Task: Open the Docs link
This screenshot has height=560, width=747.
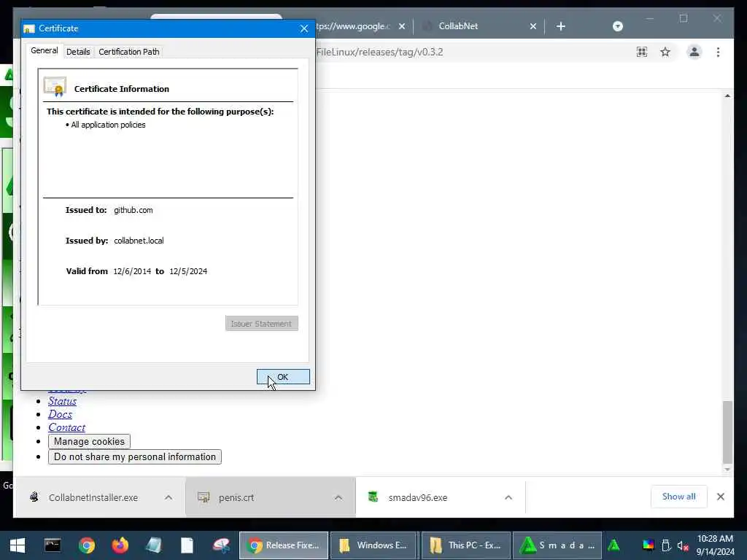Action: [60, 414]
